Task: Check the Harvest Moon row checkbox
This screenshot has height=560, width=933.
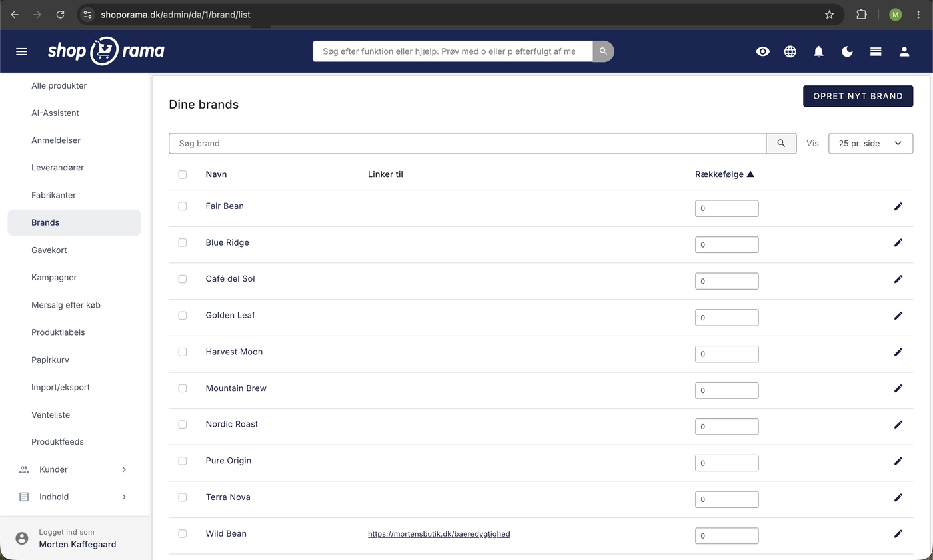Action: point(183,352)
